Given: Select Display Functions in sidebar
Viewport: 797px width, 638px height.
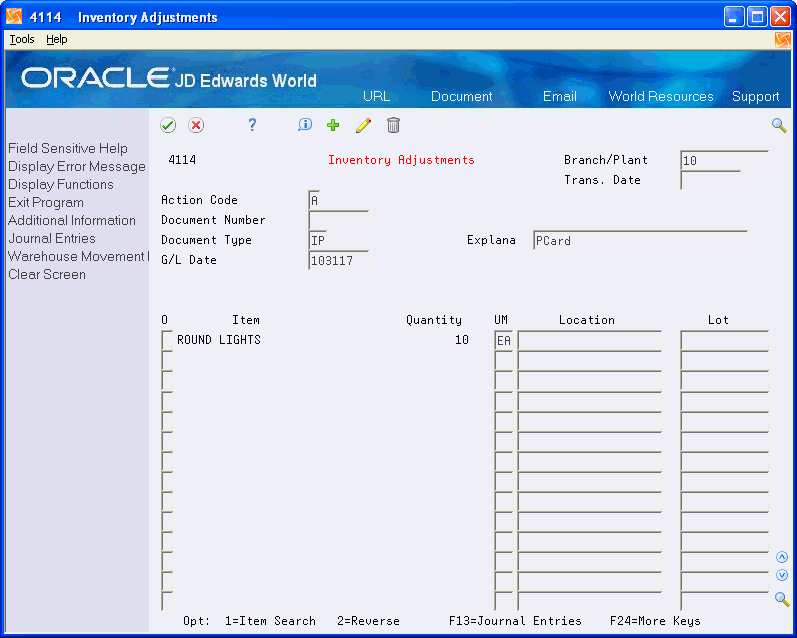Looking at the screenshot, I should pos(60,184).
